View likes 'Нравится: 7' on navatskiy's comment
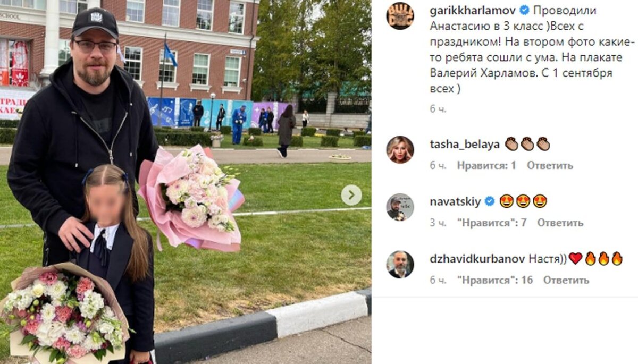Image resolution: width=638 pixels, height=364 pixels. pos(492,223)
